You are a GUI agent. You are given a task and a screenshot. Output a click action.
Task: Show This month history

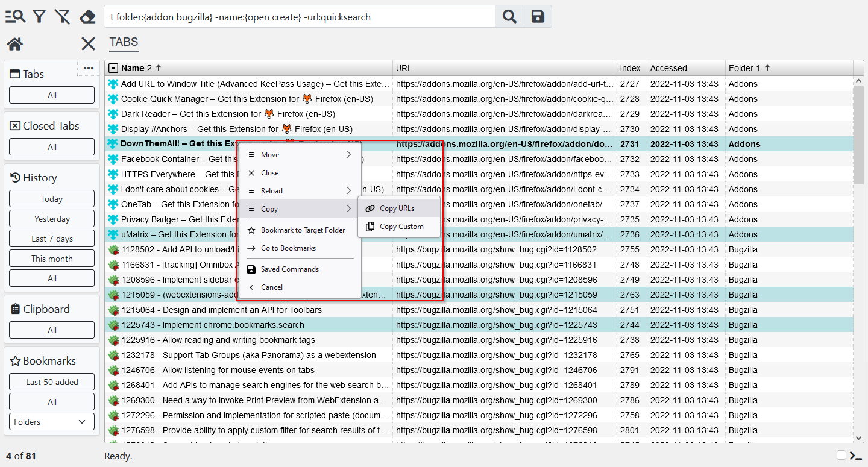pyautogui.click(x=52, y=259)
